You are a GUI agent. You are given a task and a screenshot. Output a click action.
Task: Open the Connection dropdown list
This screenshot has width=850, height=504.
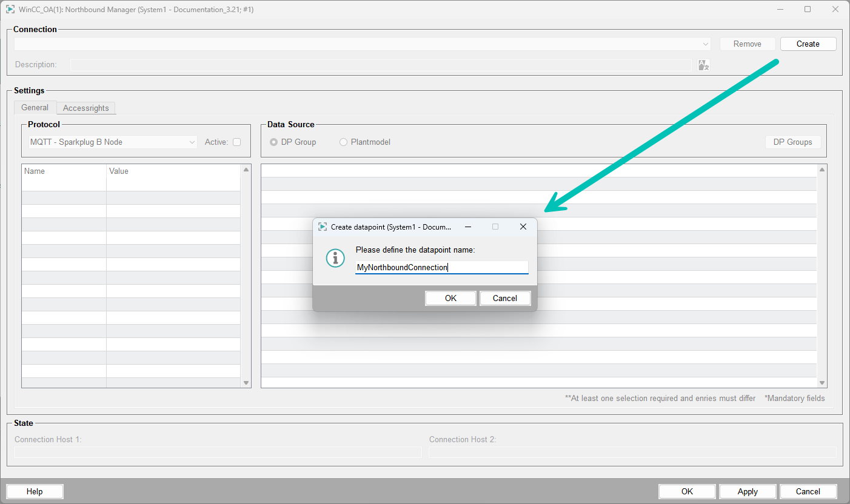coord(706,44)
